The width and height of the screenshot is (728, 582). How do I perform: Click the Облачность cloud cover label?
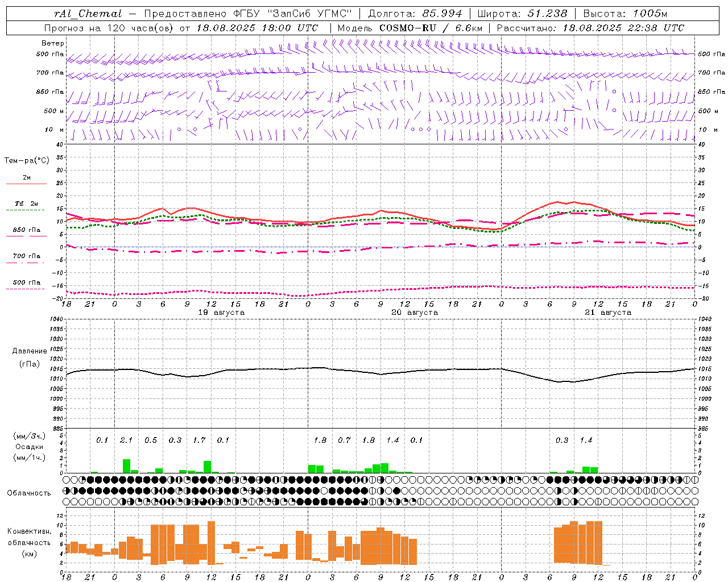[x=29, y=493]
